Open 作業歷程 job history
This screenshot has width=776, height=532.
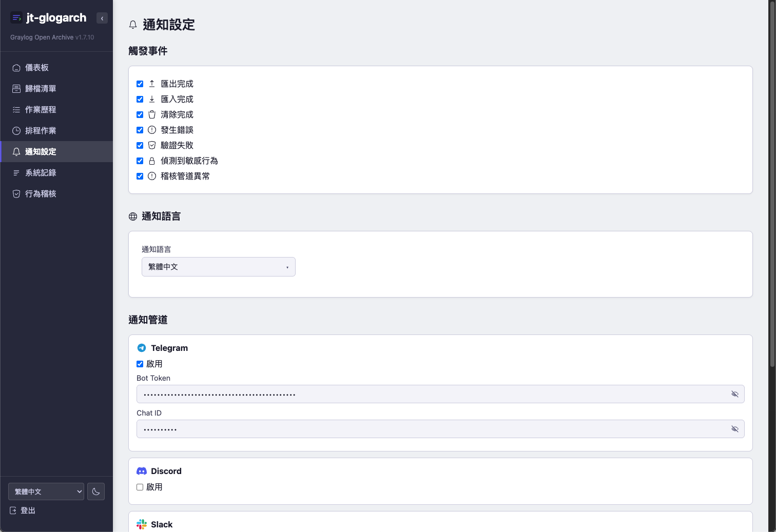click(56, 110)
